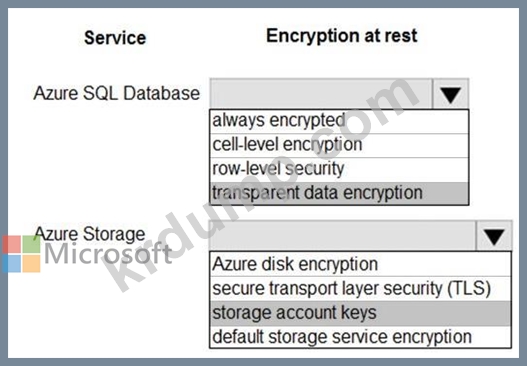Image resolution: width=527 pixels, height=366 pixels.
Task: Click the 'Azure Storage' label
Action: tap(90, 234)
